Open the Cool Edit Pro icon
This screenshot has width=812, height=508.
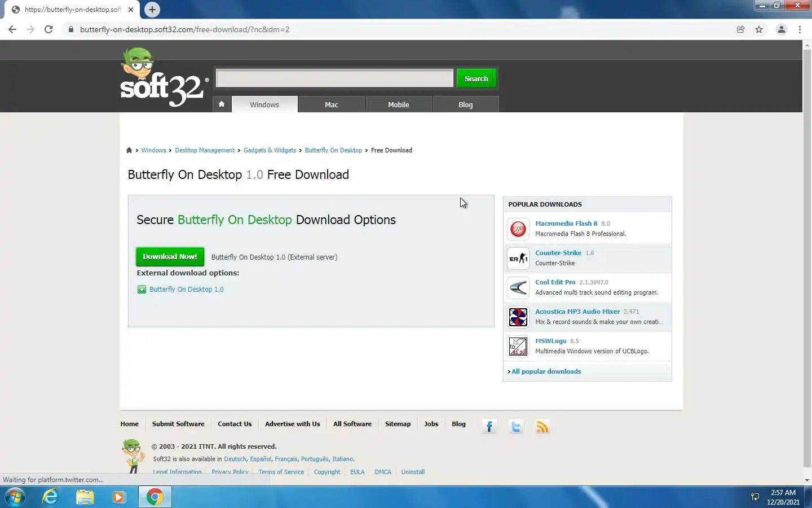(x=518, y=288)
